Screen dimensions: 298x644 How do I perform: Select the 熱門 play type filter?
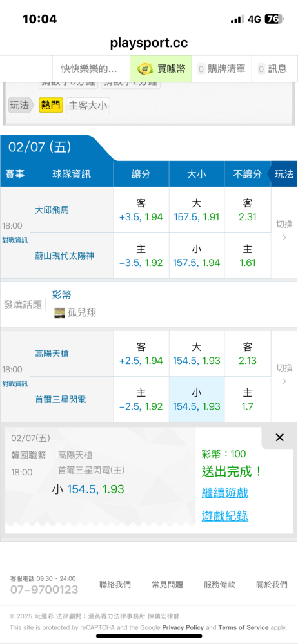tap(50, 106)
